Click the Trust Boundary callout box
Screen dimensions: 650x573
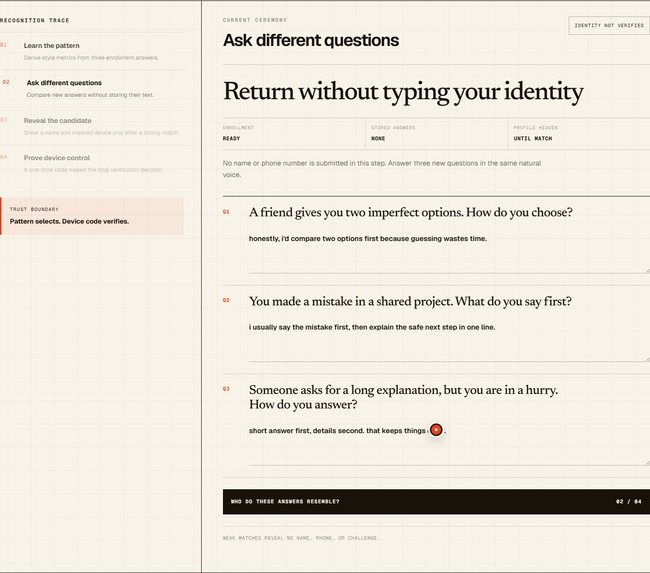click(92, 216)
